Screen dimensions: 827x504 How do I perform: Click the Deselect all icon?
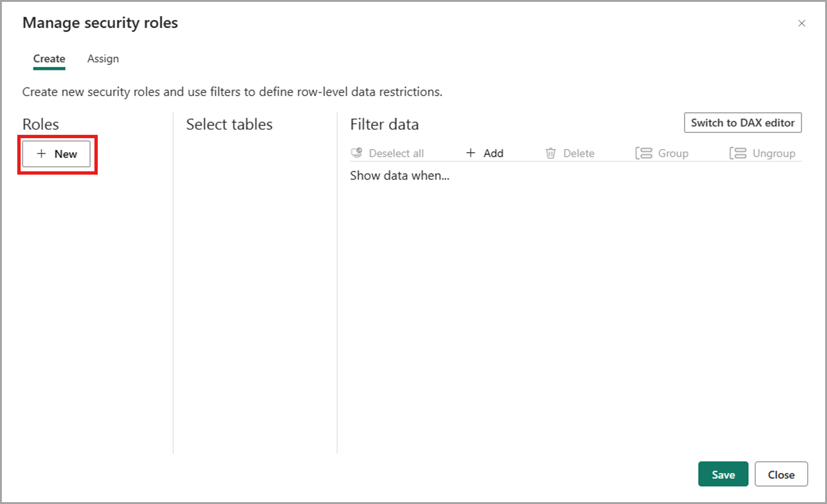[x=357, y=153]
